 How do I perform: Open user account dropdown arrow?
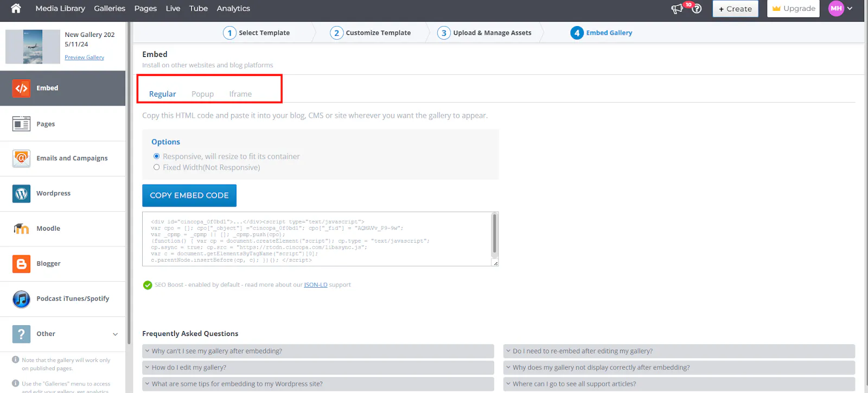point(850,8)
